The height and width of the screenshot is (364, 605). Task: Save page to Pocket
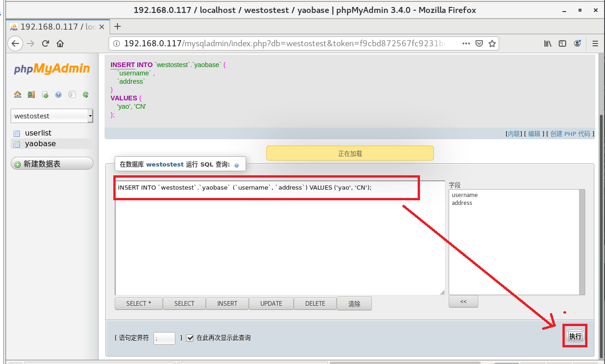(480, 43)
